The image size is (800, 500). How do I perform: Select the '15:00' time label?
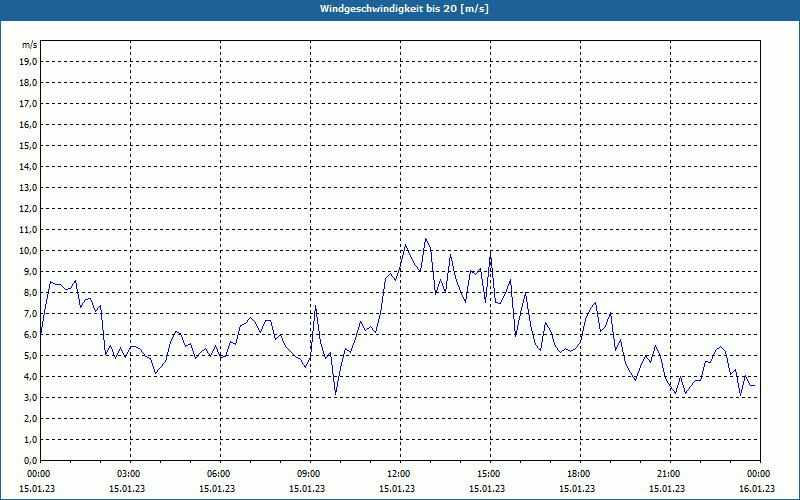(487, 474)
